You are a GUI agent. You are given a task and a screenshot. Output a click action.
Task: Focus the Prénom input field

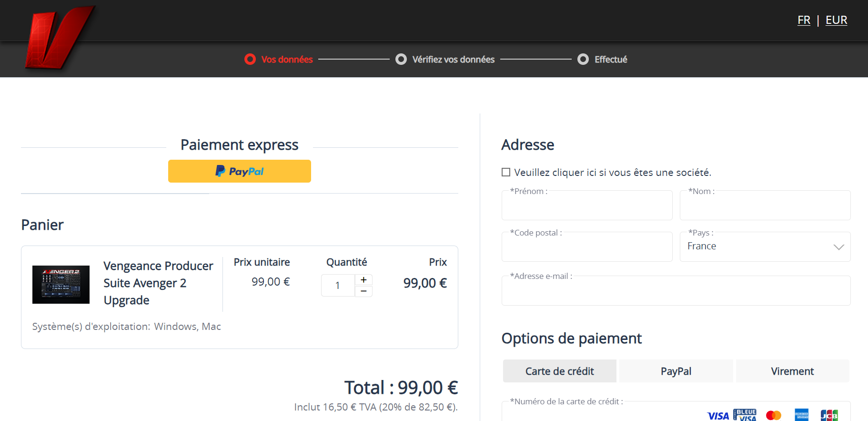click(587, 205)
